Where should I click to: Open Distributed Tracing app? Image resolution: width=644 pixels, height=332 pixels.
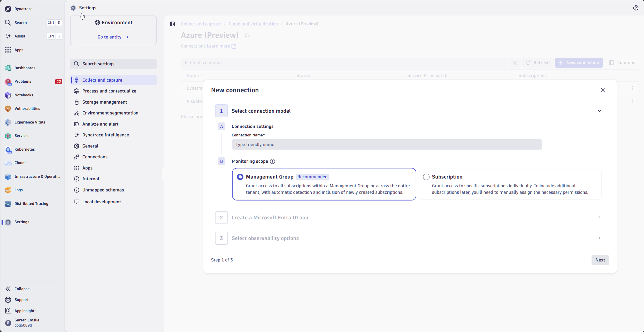[33, 204]
